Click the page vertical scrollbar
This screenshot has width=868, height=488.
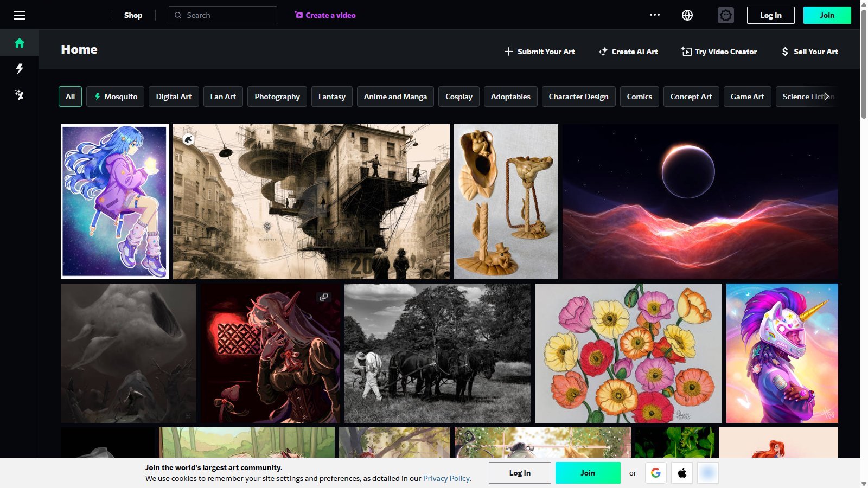click(864, 244)
